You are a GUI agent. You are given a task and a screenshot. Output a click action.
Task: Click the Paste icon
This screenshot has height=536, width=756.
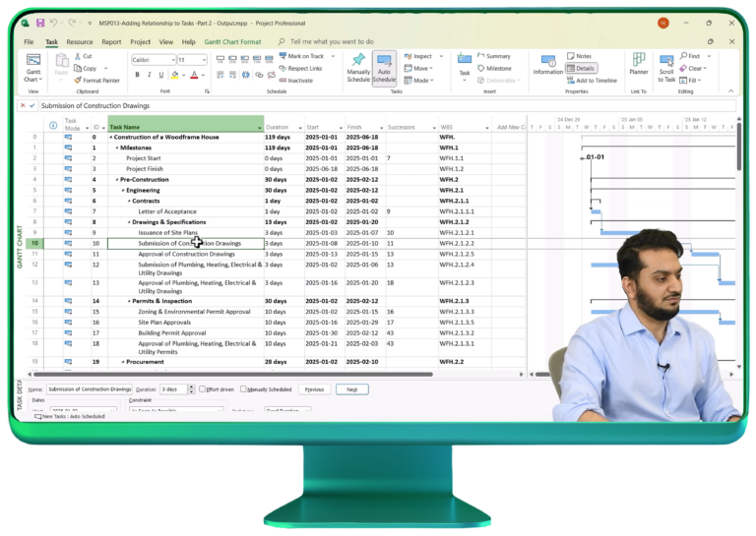click(61, 61)
